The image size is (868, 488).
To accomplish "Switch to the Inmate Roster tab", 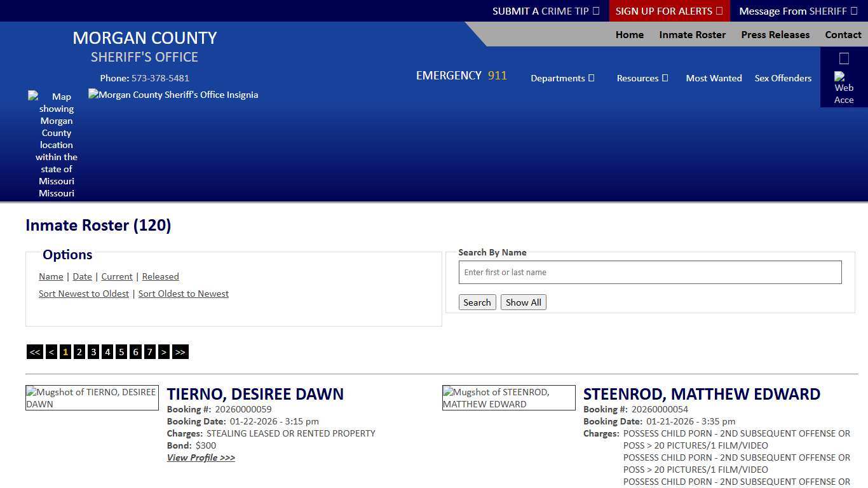I will coord(692,34).
